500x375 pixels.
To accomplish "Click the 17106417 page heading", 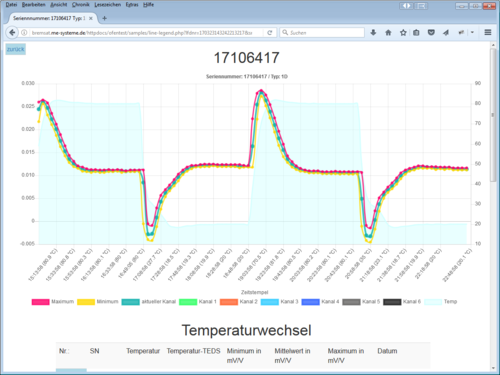I will click(x=246, y=58).
